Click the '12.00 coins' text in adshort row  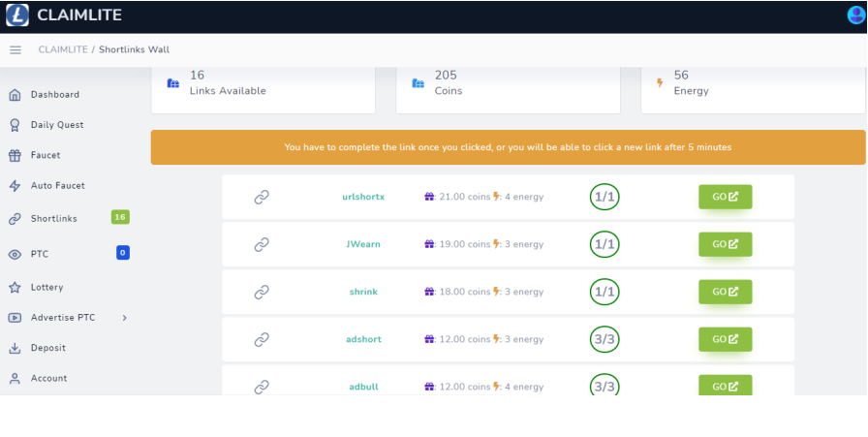(465, 339)
